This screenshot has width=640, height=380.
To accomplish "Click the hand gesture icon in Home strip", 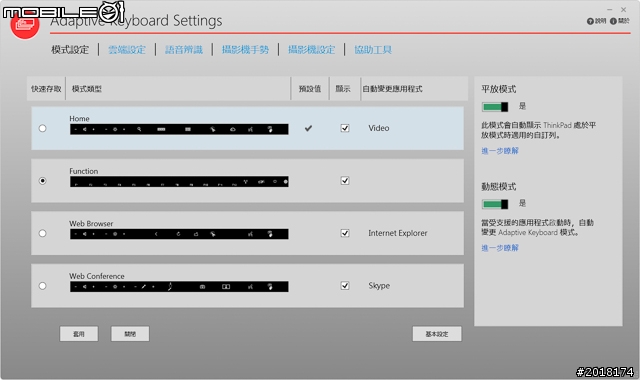I will click(270, 129).
